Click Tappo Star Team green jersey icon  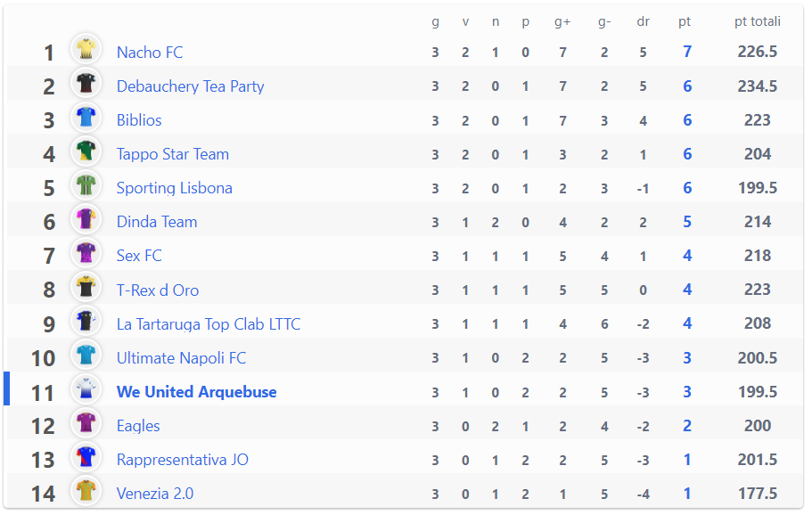click(86, 151)
